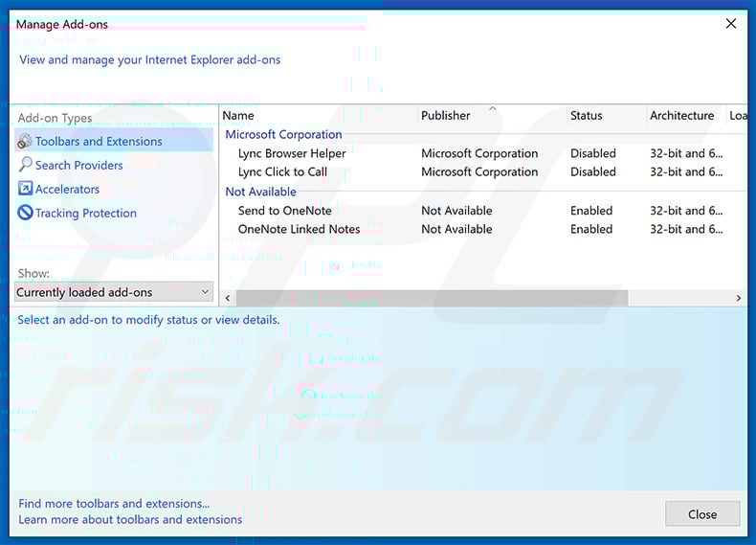Sort list by Publisher column header
This screenshot has height=545, width=756.
point(446,116)
